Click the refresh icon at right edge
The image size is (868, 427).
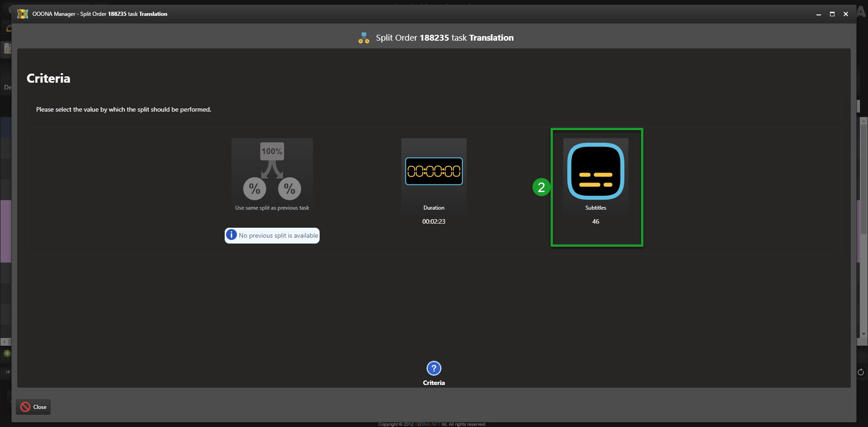(x=861, y=372)
